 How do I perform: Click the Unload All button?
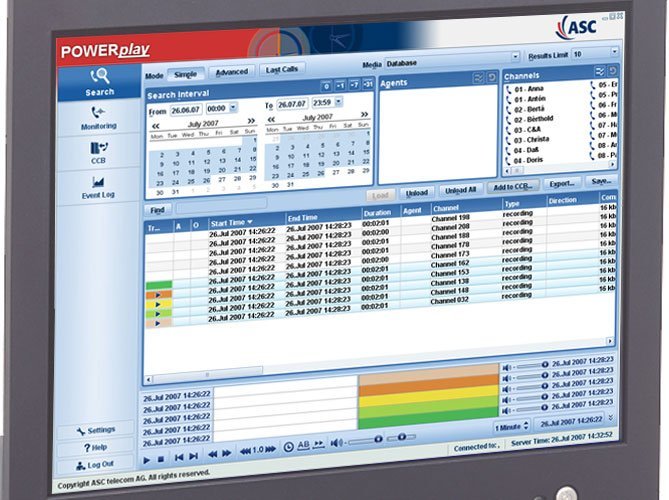(x=460, y=190)
